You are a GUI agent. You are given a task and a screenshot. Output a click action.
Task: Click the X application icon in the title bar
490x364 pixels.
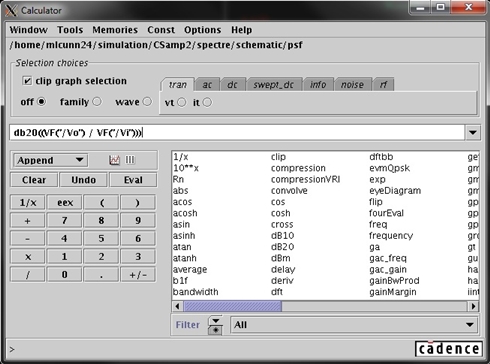11,10
